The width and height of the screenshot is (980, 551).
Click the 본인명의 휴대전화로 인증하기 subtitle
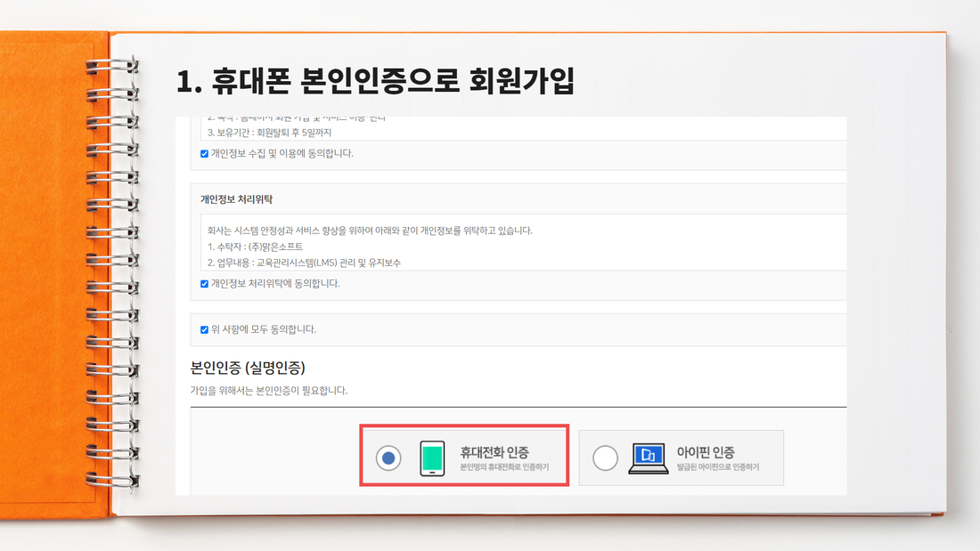click(x=504, y=467)
